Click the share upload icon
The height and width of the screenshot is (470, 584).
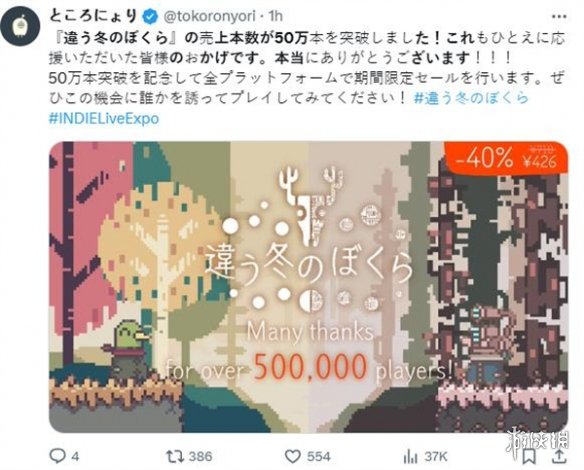tap(559, 455)
